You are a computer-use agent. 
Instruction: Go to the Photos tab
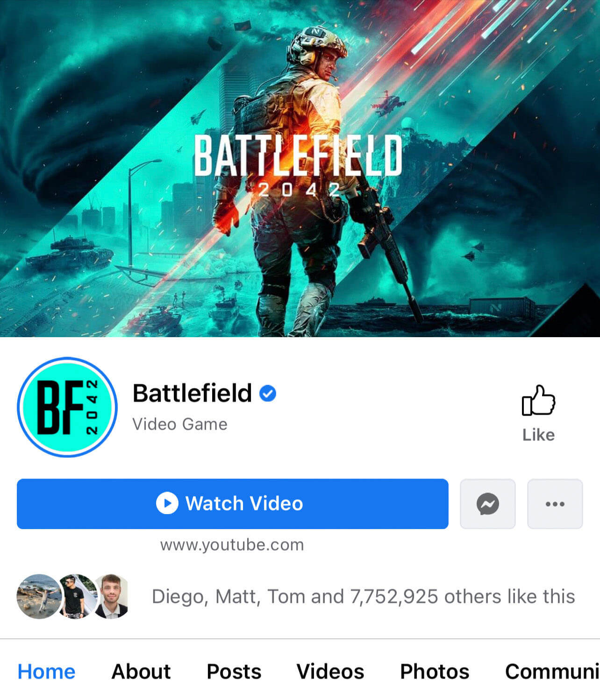435,672
